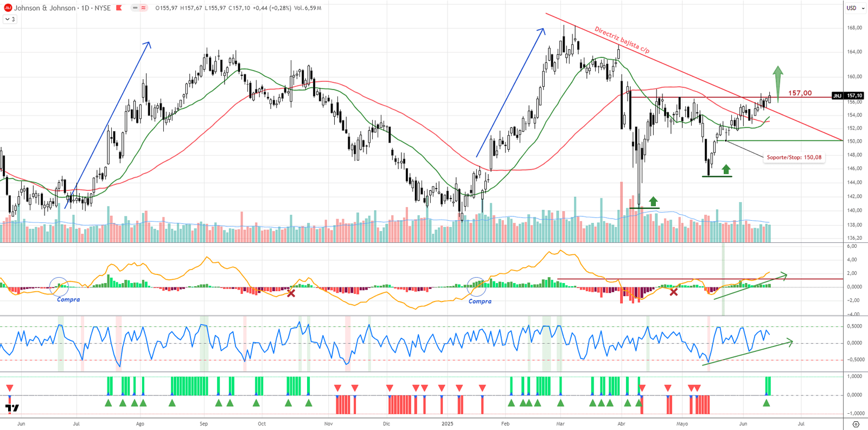The height and width of the screenshot is (430, 868).
Task: Click the Abr label on time axis
Action: coord(621,423)
